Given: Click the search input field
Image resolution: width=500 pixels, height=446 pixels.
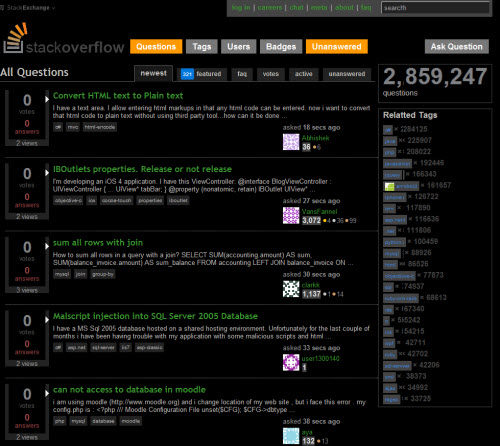Looking at the screenshot, I should point(435,8).
